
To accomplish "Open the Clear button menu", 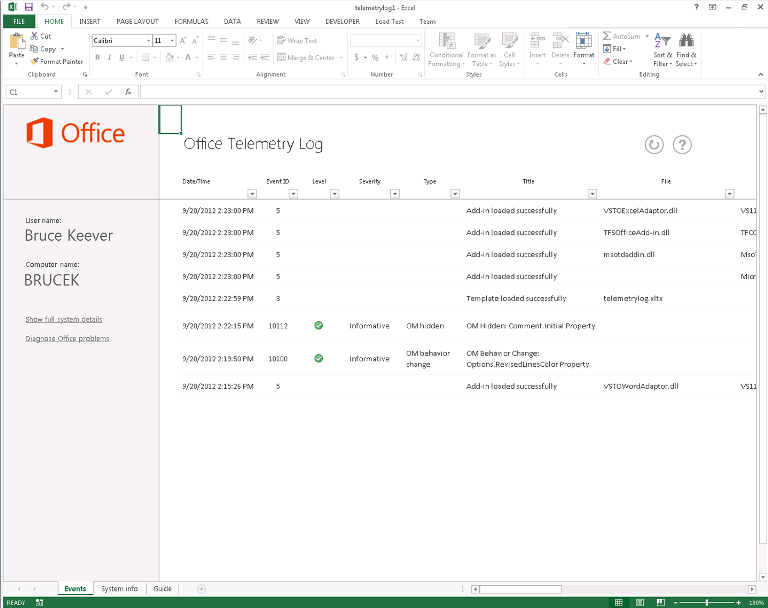I will pyautogui.click(x=618, y=61).
